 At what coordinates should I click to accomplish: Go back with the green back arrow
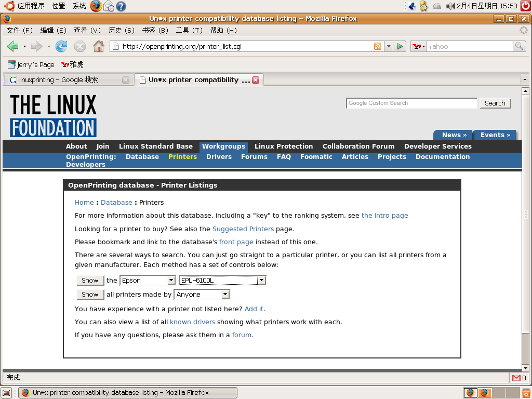12,46
